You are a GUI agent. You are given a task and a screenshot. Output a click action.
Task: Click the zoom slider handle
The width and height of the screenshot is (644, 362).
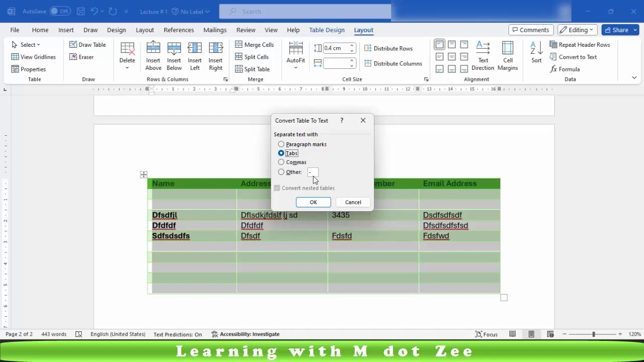[x=594, y=334]
